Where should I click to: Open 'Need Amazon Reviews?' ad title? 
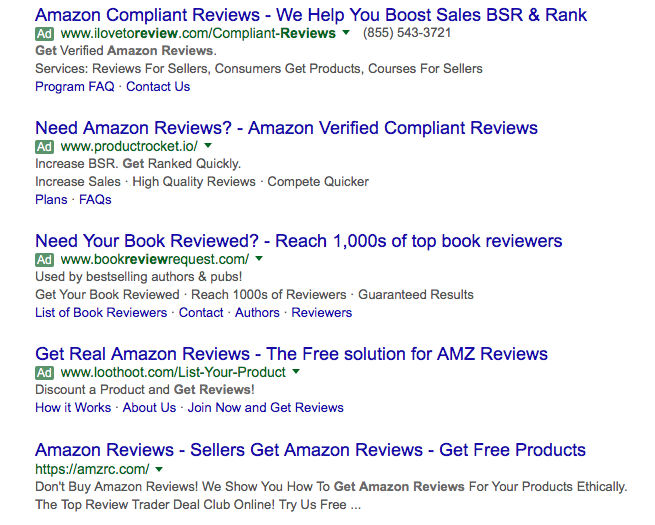coord(286,128)
